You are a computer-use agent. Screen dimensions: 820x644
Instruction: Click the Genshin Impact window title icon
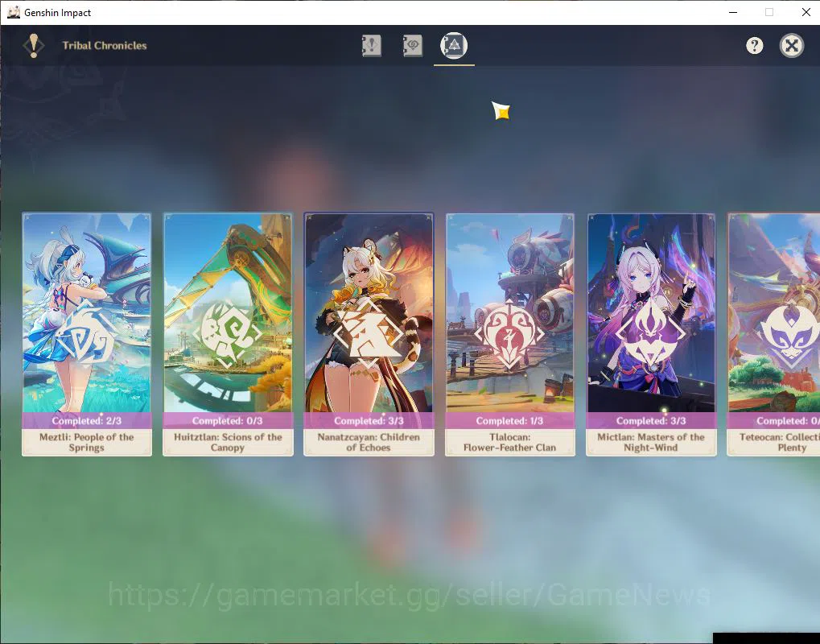(x=14, y=12)
